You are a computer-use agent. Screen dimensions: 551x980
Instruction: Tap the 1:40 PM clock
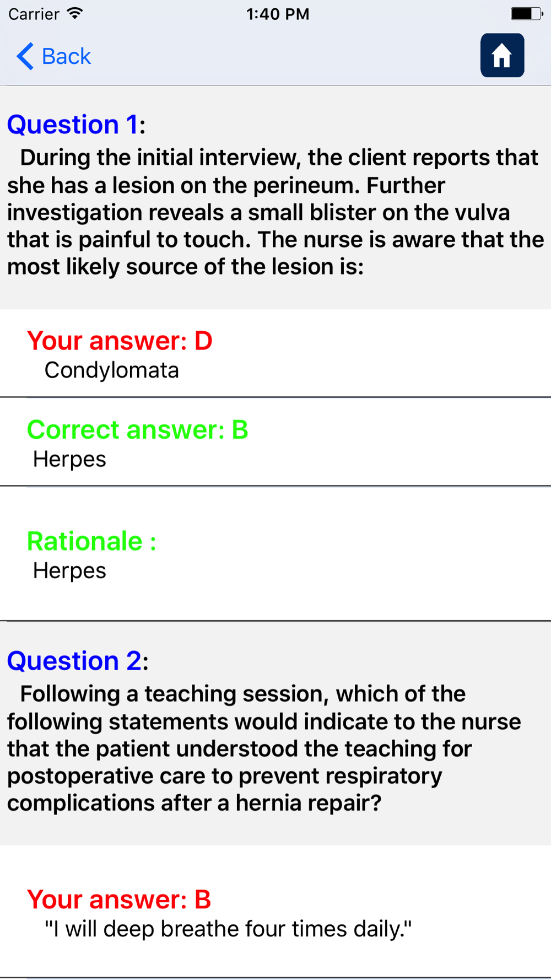point(278,14)
